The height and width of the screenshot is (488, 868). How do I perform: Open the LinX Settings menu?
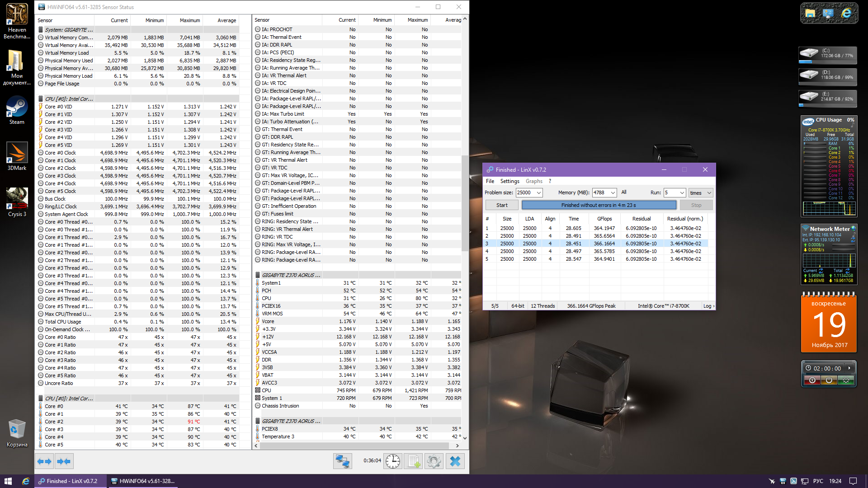509,181
